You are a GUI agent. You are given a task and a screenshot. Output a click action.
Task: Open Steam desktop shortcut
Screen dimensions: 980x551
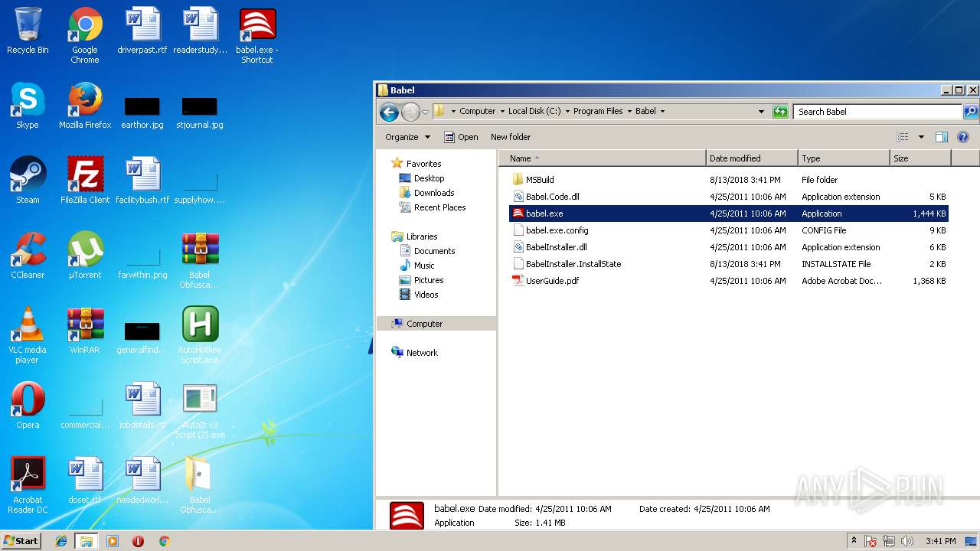coord(28,181)
